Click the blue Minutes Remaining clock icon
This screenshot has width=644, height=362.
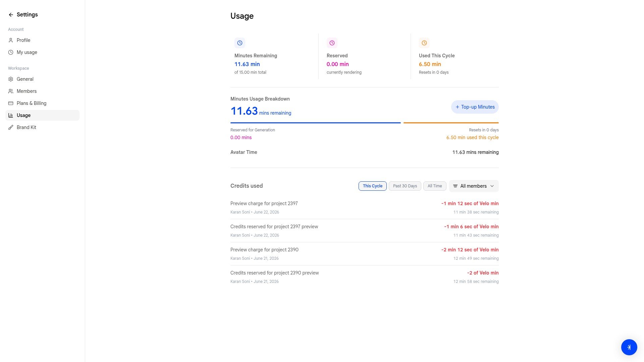click(240, 43)
